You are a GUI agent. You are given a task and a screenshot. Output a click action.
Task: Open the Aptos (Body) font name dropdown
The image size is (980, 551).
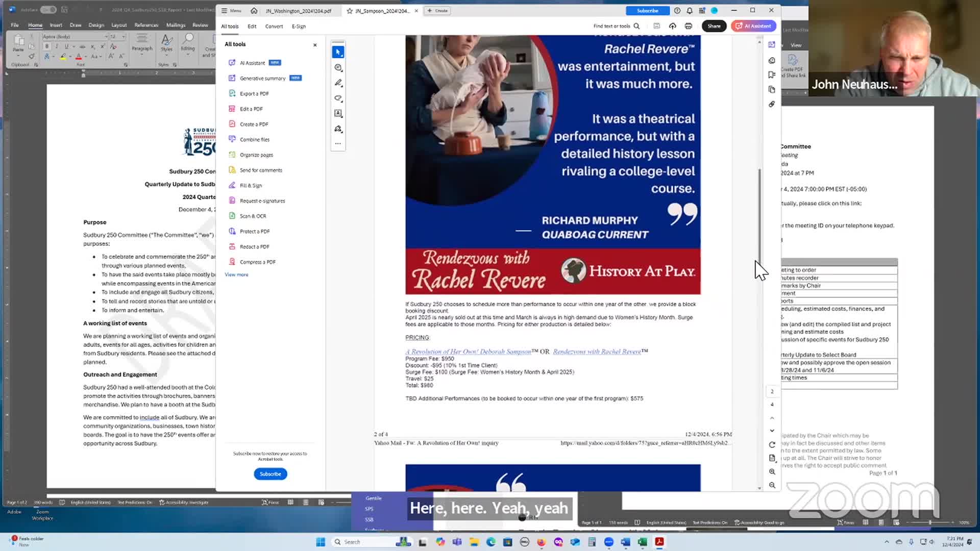(106, 37)
